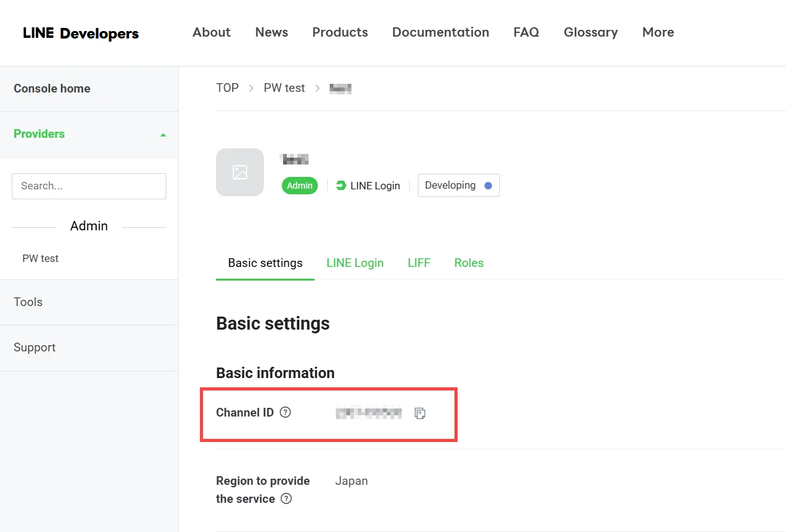
Task: Open Console home in sidebar
Action: coord(52,89)
